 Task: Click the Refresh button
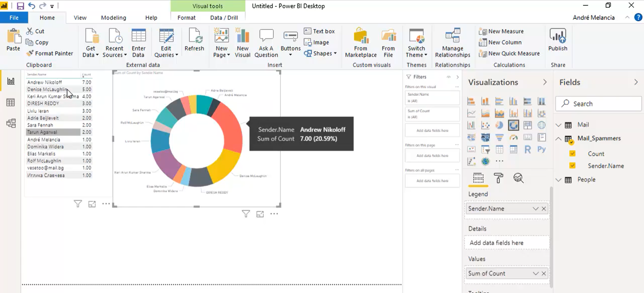click(x=194, y=40)
